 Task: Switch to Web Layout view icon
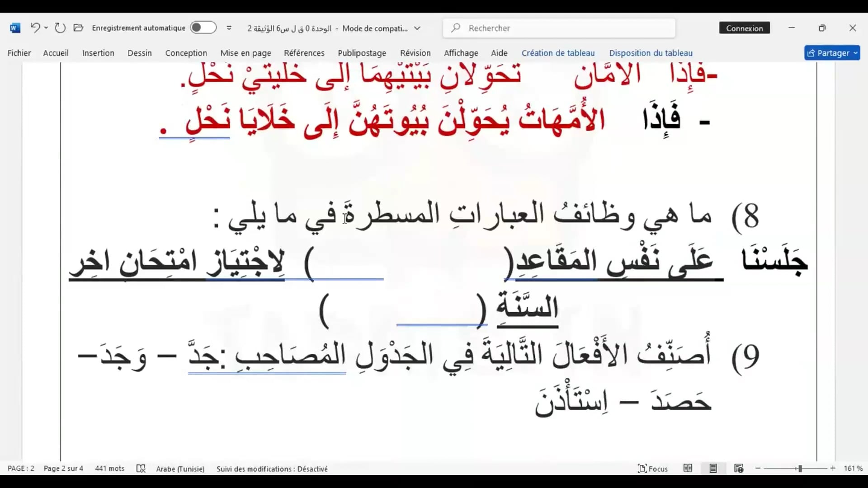click(739, 469)
